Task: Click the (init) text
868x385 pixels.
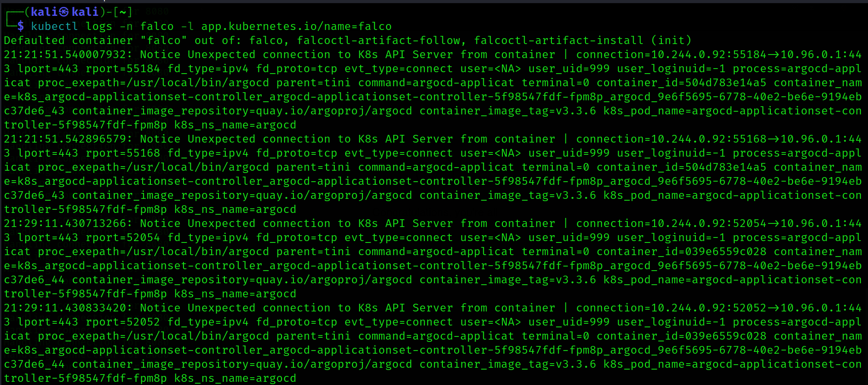Action: point(671,40)
